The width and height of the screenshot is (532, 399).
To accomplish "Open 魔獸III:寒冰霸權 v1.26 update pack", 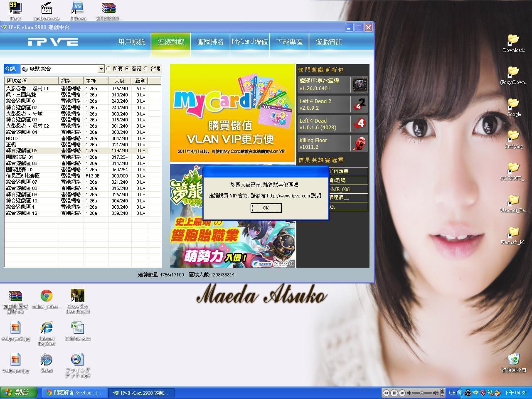I will (332, 84).
